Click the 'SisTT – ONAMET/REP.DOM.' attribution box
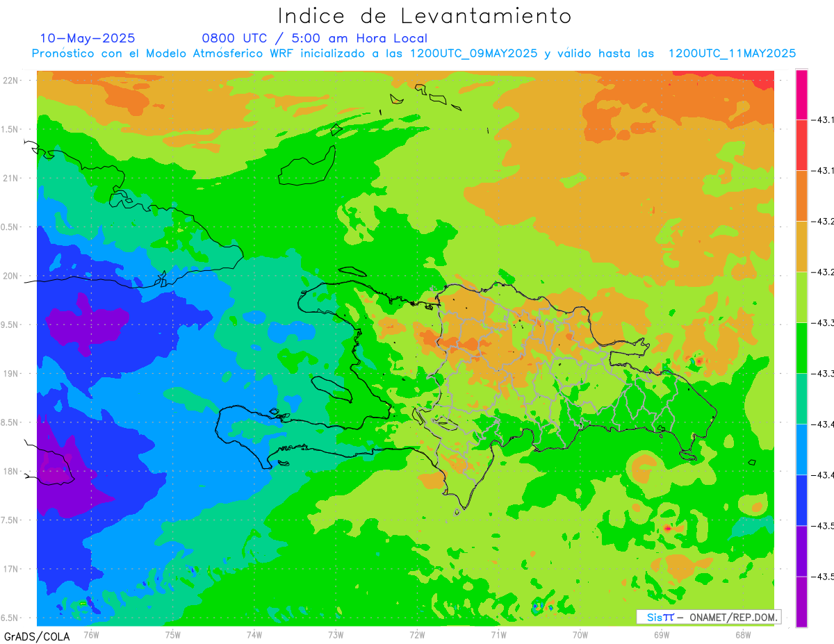834x644 pixels. (x=709, y=617)
